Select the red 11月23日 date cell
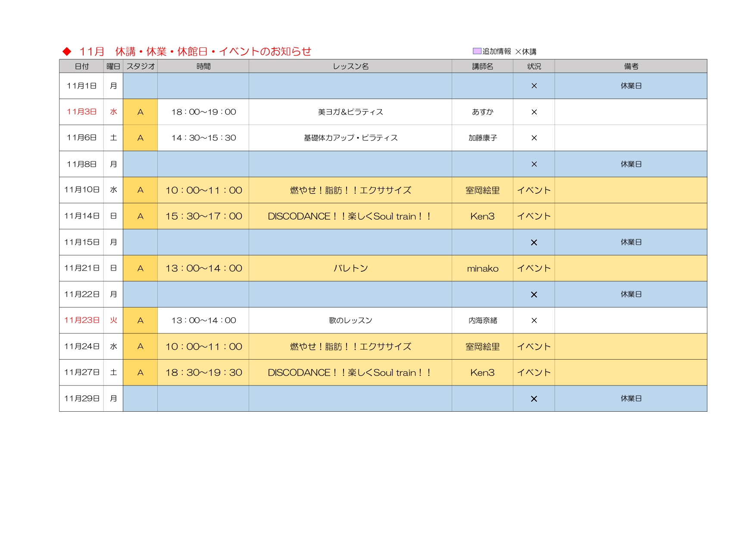This screenshot has height=534, width=756. click(x=81, y=320)
